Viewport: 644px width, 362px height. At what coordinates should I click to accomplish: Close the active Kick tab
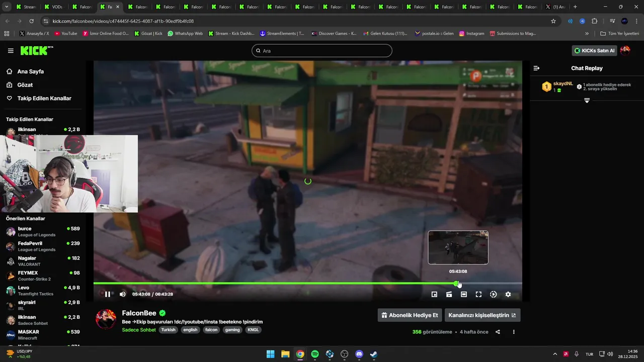coord(118,7)
